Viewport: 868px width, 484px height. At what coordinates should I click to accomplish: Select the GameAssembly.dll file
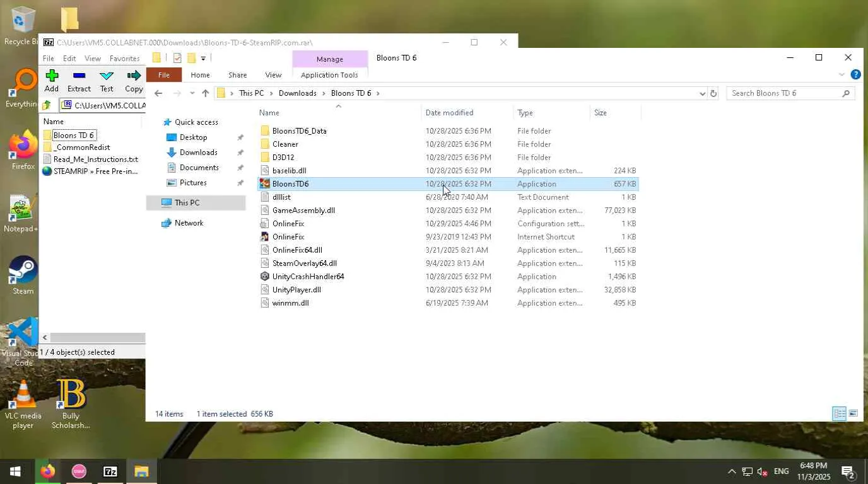pos(448,210)
